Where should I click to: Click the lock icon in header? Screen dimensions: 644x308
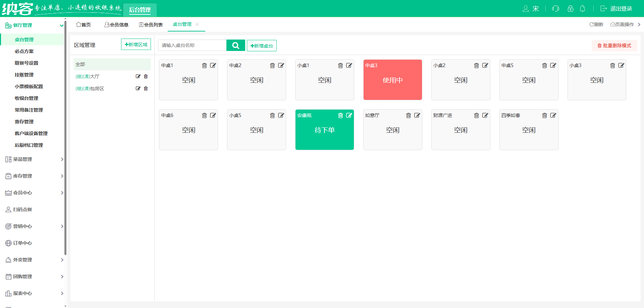[x=570, y=9]
